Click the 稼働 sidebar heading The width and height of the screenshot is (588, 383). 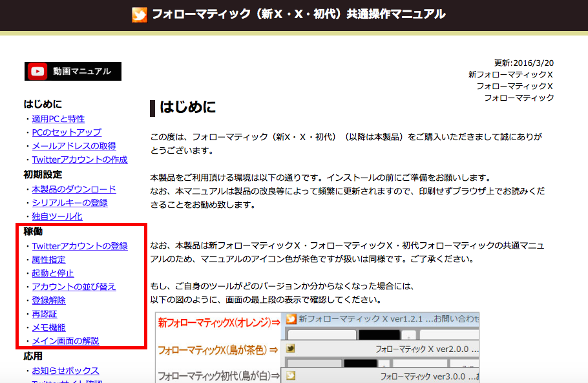pos(33,231)
